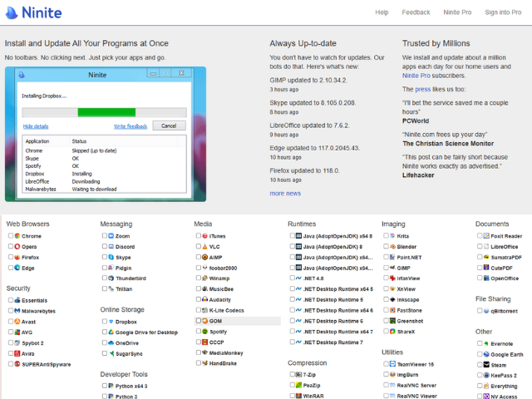Screen dimensions: 532x399
Task: Select the 7-Zip checkbox
Action: click(x=292, y=374)
